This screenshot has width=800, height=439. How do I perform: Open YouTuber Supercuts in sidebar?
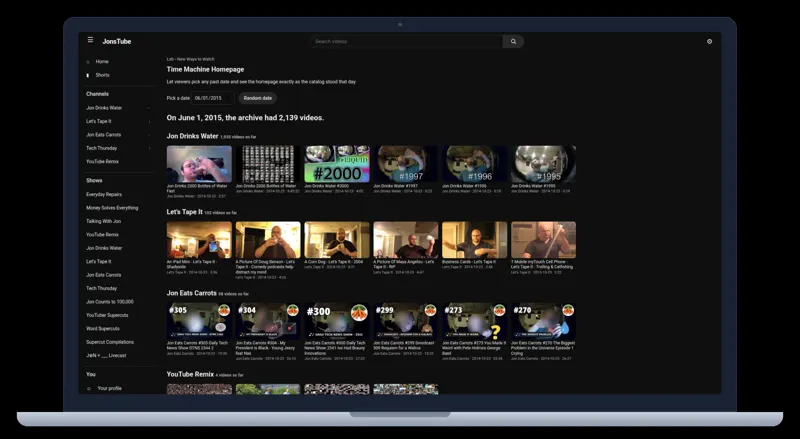click(107, 315)
